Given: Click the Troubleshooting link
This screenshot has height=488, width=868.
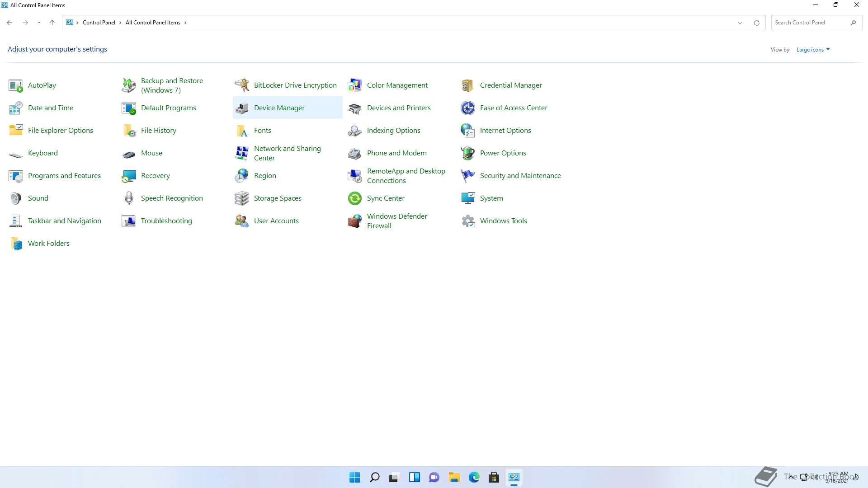Looking at the screenshot, I should coord(166,221).
